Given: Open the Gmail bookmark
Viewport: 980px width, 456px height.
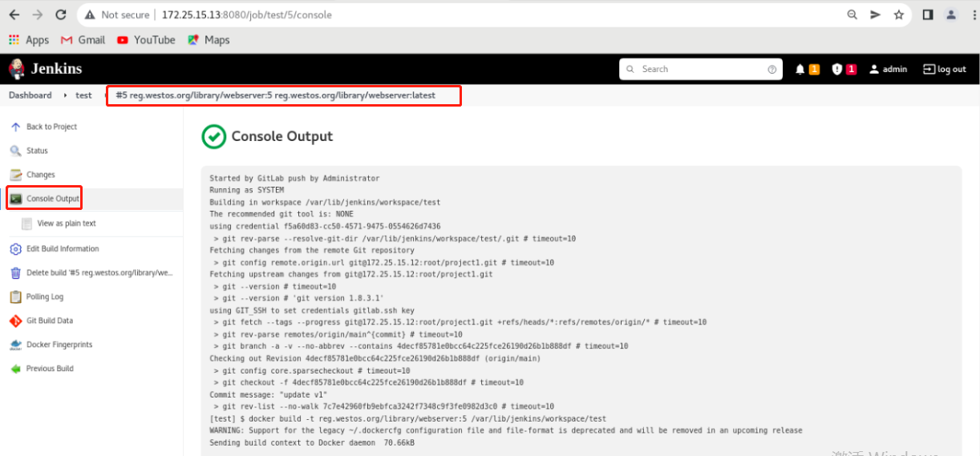Looking at the screenshot, I should tap(82, 40).
